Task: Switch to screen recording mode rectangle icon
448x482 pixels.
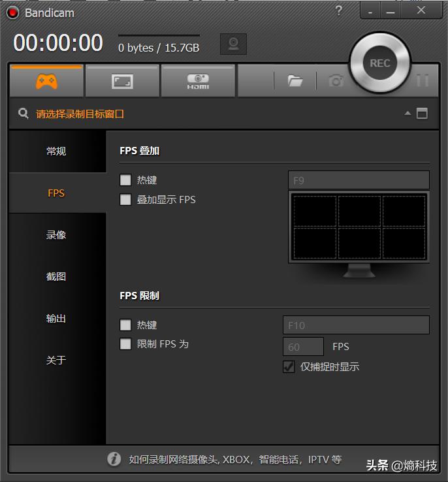Action: coord(122,81)
